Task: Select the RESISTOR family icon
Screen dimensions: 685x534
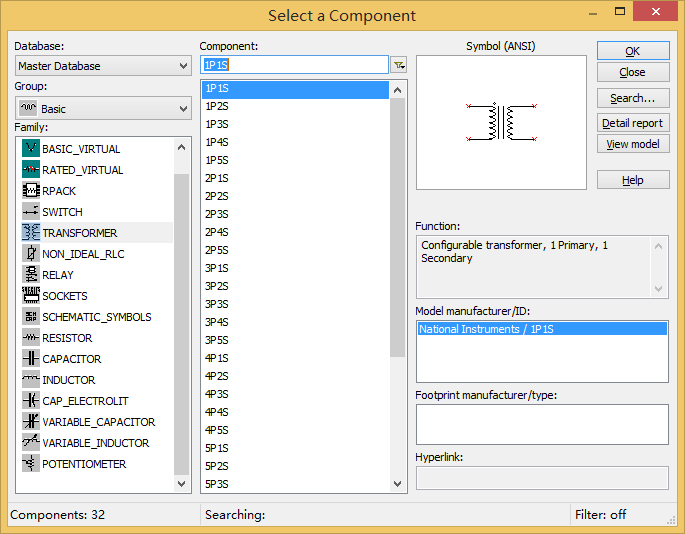Action: 30,338
